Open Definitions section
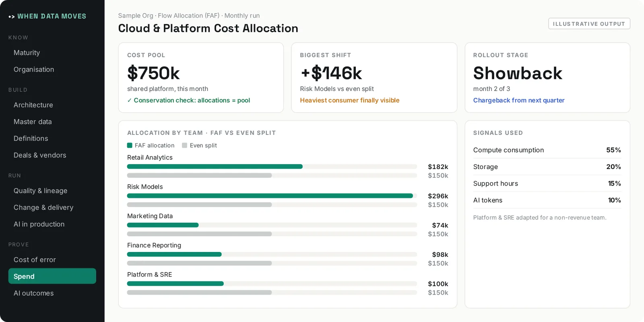The height and width of the screenshot is (322, 644). tap(31, 138)
